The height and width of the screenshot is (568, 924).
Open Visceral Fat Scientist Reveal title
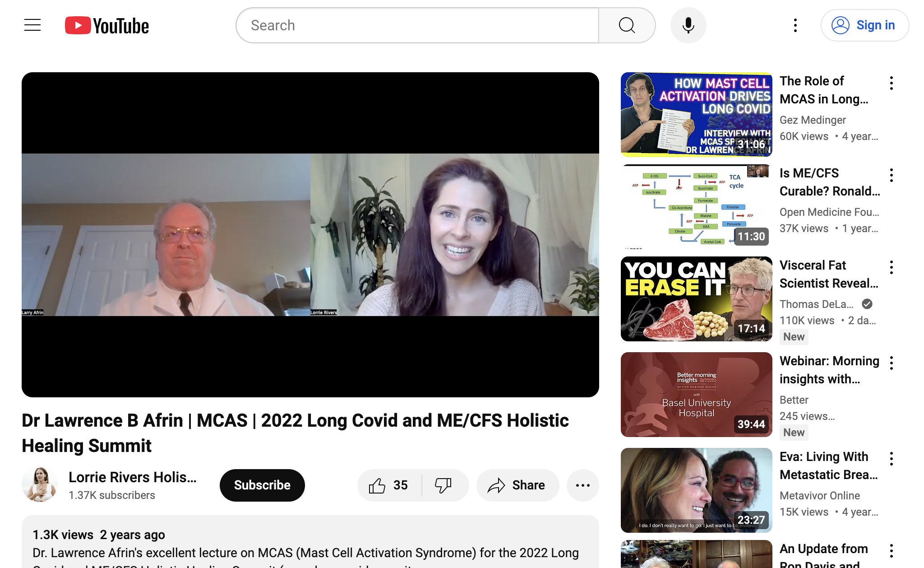pyautogui.click(x=829, y=274)
